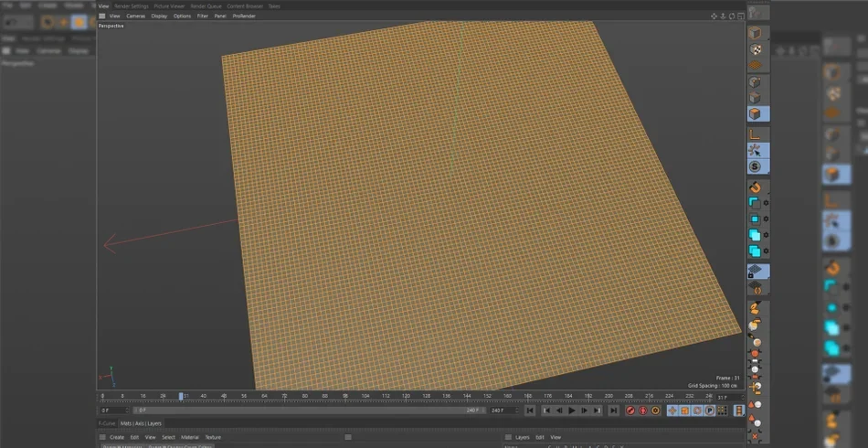Click viewport rotate camera navigation icon
The image size is (868, 448).
pos(732,16)
